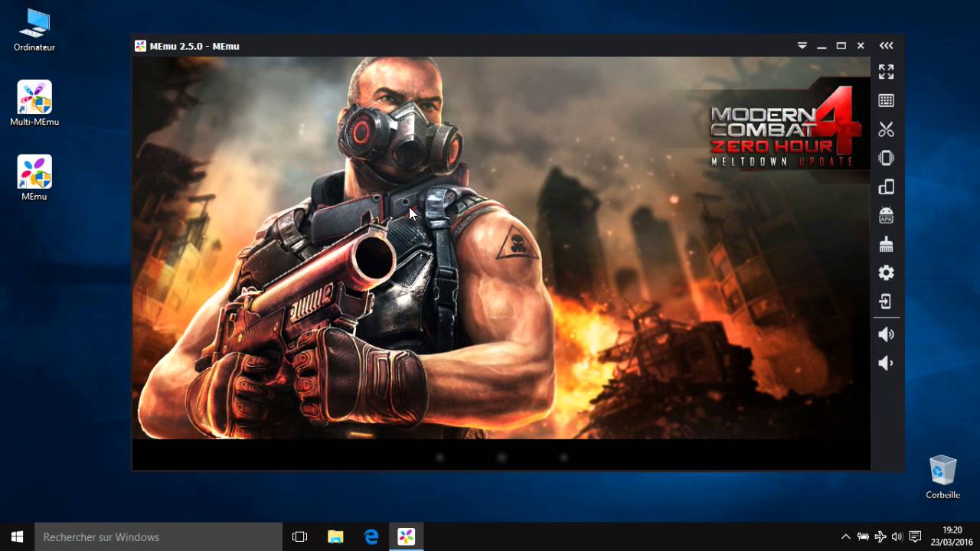Select MEmu running app on taskbar
This screenshot has width=980, height=551.
(x=407, y=536)
